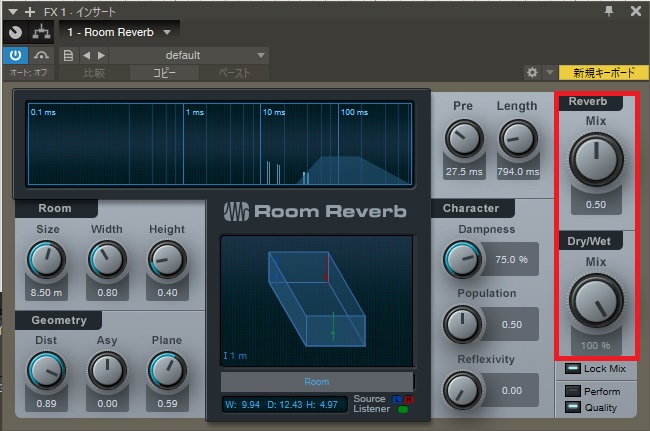Click the Reverb Mix value 0.50

(x=596, y=204)
